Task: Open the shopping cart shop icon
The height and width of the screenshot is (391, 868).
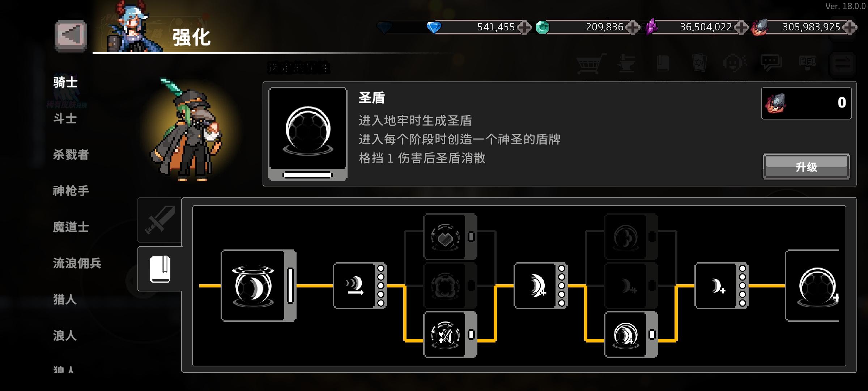Action: [590, 64]
